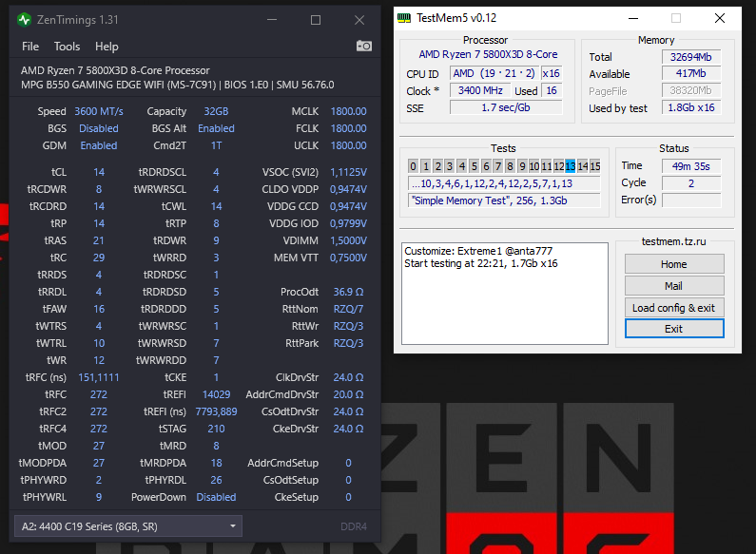
Task: Click the GDM value Enabled
Action: pos(99,145)
